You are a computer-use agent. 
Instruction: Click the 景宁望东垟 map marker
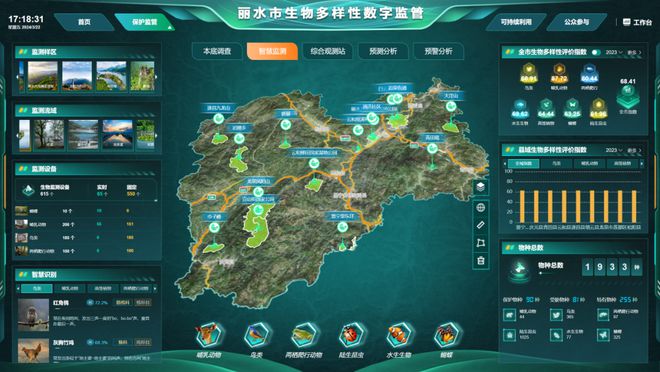pyautogui.click(x=342, y=227)
